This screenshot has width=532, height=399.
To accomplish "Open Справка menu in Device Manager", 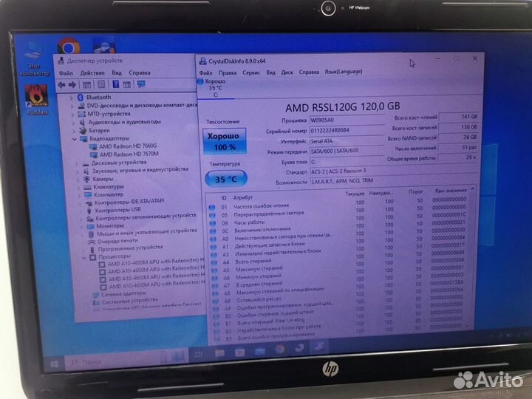I will click(x=140, y=72).
